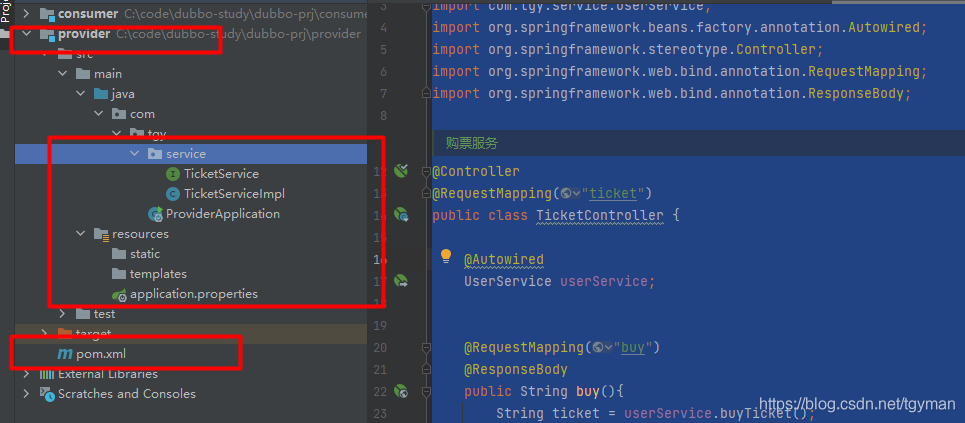The width and height of the screenshot is (965, 423).
Task: Click the TicketController class name
Action: point(600,216)
